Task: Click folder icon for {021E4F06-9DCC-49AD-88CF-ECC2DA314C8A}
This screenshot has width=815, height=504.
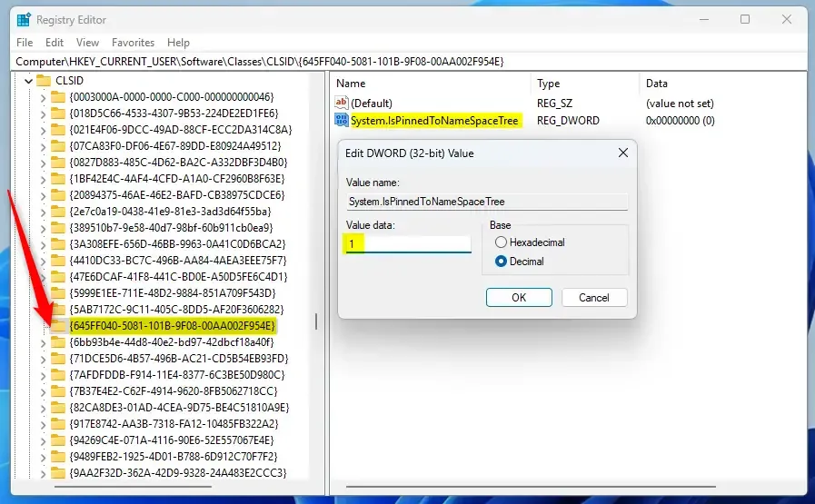Action: click(x=58, y=130)
